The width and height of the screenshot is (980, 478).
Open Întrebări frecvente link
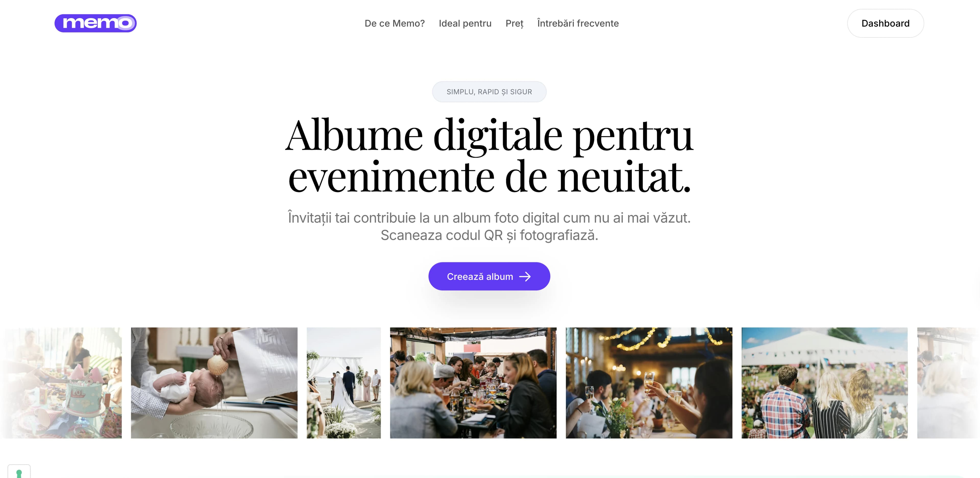point(578,23)
